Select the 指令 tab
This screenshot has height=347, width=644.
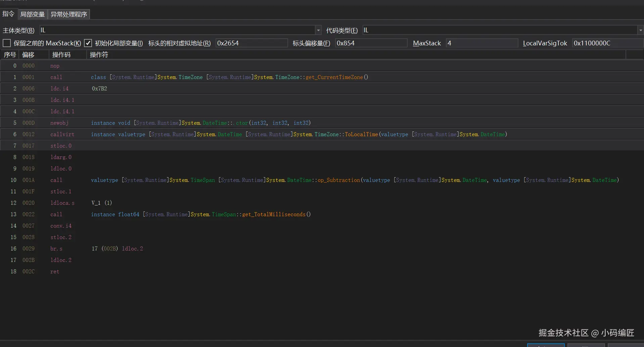[x=8, y=14]
